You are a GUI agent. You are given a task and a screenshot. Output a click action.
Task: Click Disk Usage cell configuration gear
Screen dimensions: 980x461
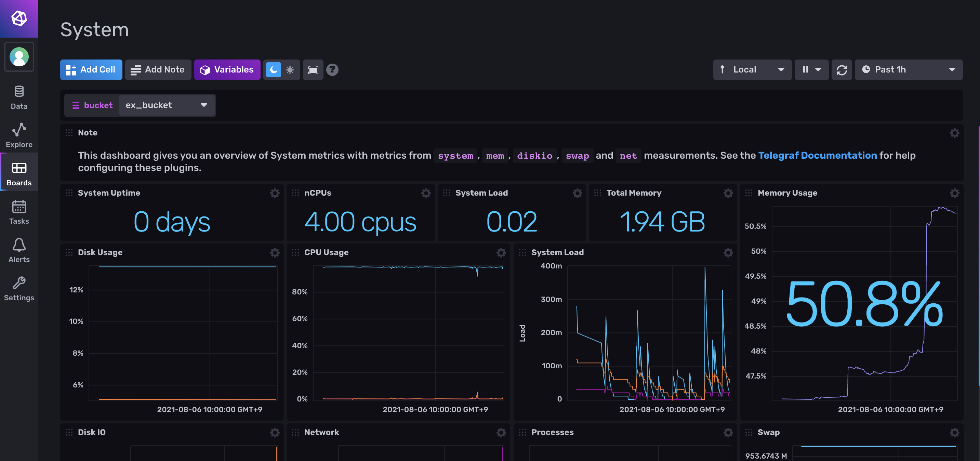click(x=274, y=253)
